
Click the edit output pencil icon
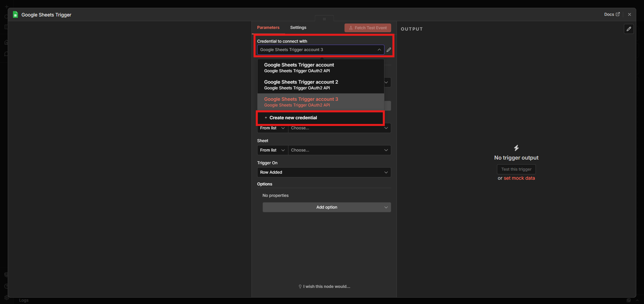click(x=629, y=29)
